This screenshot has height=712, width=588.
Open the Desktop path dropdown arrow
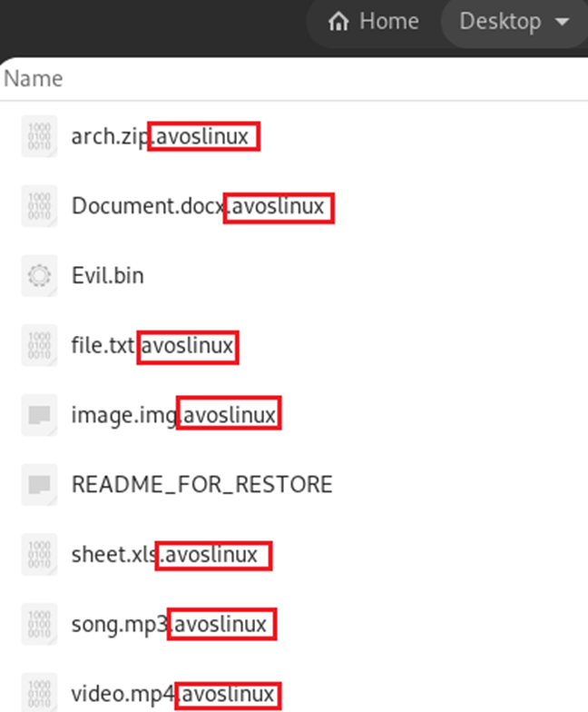562,21
